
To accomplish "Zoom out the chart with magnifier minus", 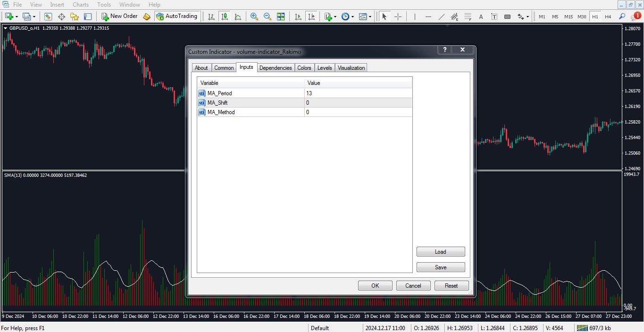I will pos(268,17).
